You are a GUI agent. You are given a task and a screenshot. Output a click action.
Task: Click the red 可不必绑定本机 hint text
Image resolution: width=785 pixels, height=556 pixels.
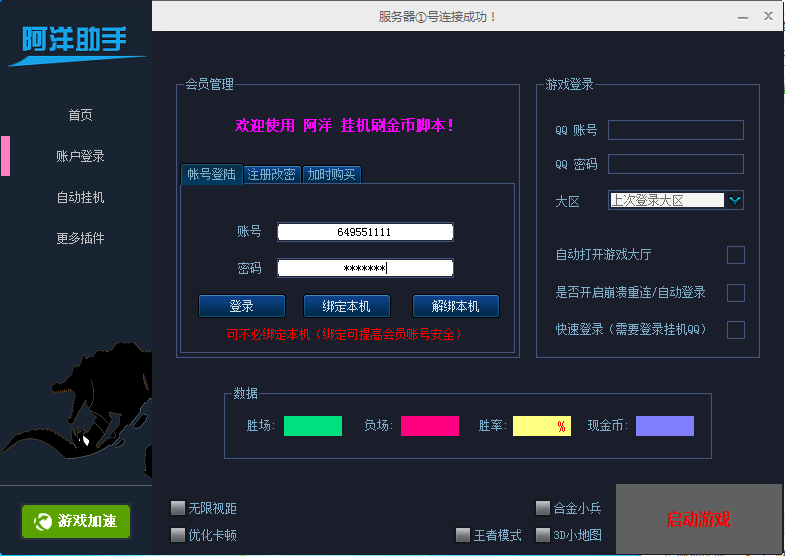[x=344, y=334]
